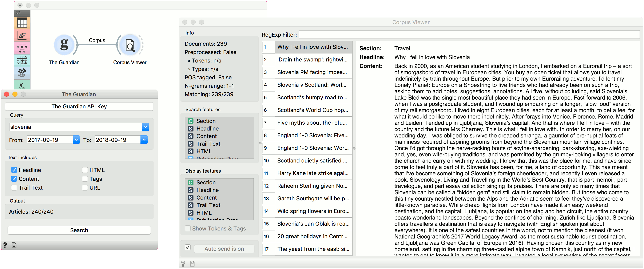Click the Corpus link label between widgets
The width and height of the screenshot is (644, 269).
[97, 40]
